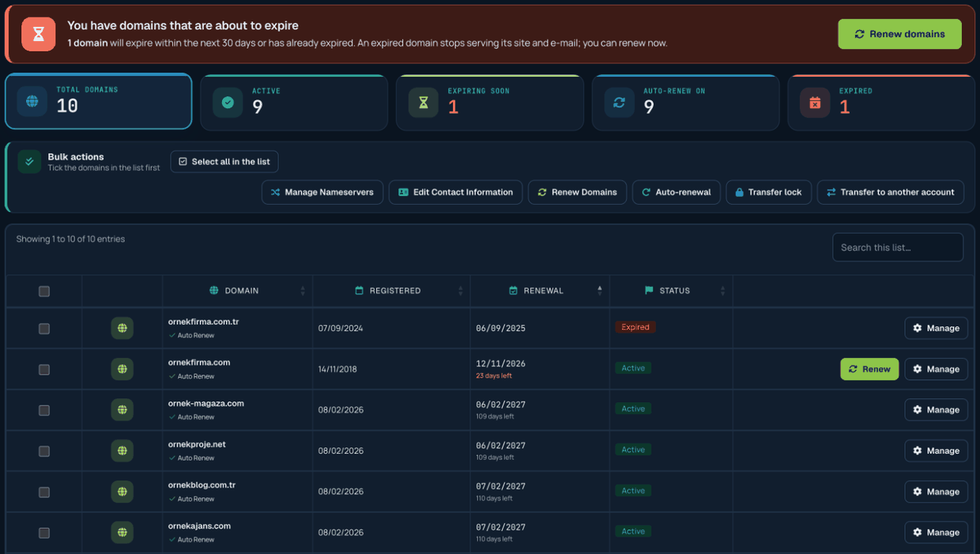The width and height of the screenshot is (980, 554).
Task: Click the globe icon on Total Domains card
Action: click(32, 102)
